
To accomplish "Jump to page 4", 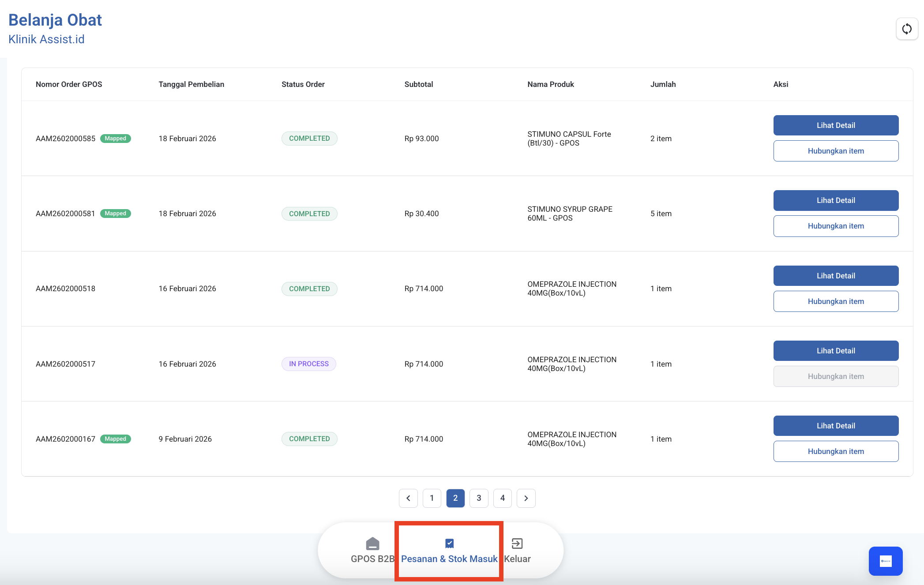I will click(502, 498).
